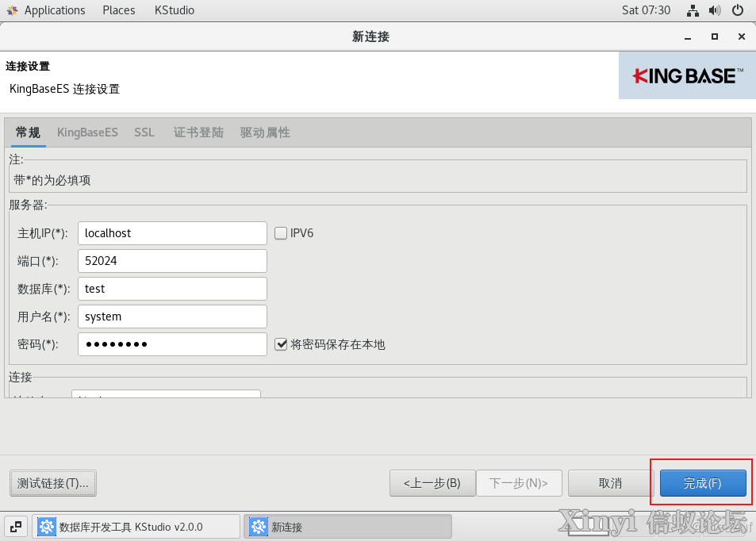The image size is (756, 541).
Task: Maximize the 新连接 dialog window
Action: (715, 36)
